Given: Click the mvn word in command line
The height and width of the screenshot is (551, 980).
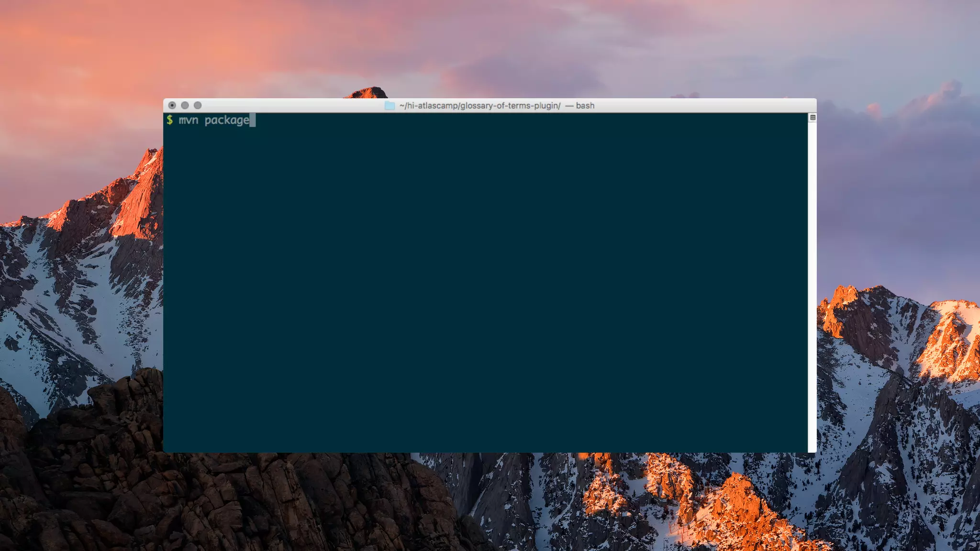Looking at the screenshot, I should click(x=188, y=120).
